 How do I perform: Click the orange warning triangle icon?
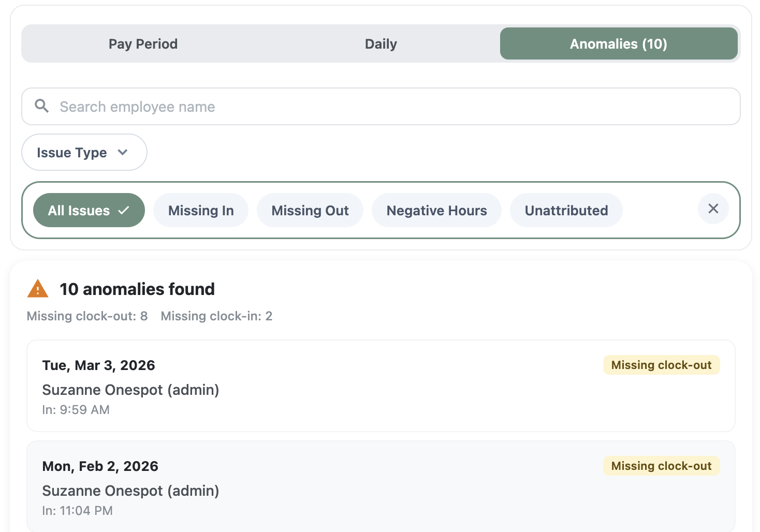pos(38,289)
